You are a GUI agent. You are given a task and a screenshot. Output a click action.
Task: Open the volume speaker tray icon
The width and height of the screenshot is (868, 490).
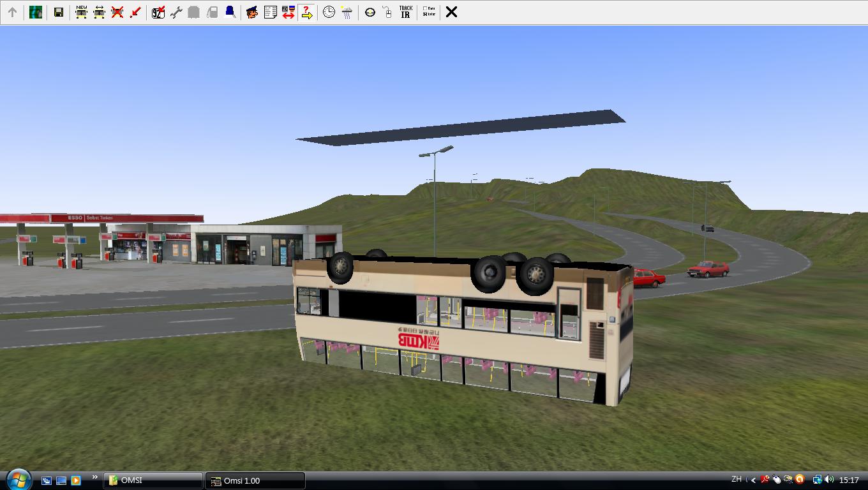tap(829, 480)
